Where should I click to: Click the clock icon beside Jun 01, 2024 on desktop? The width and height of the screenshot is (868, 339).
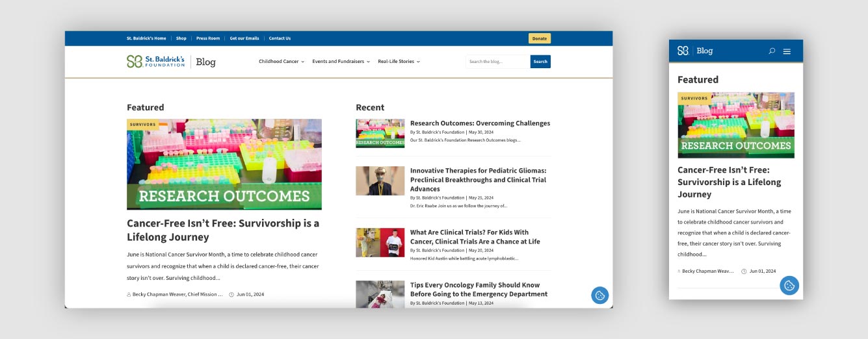(231, 294)
